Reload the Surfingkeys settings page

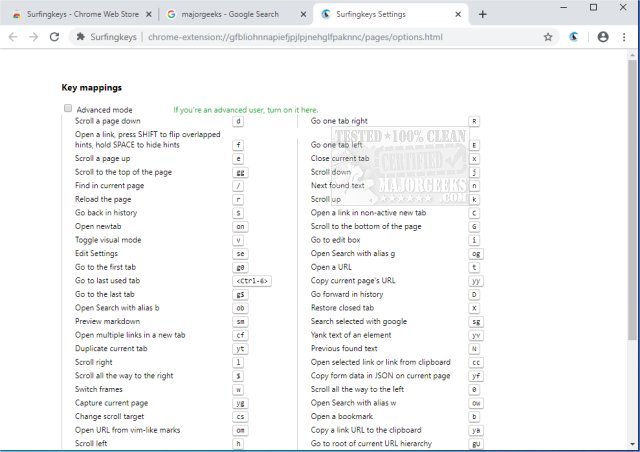tap(55, 36)
